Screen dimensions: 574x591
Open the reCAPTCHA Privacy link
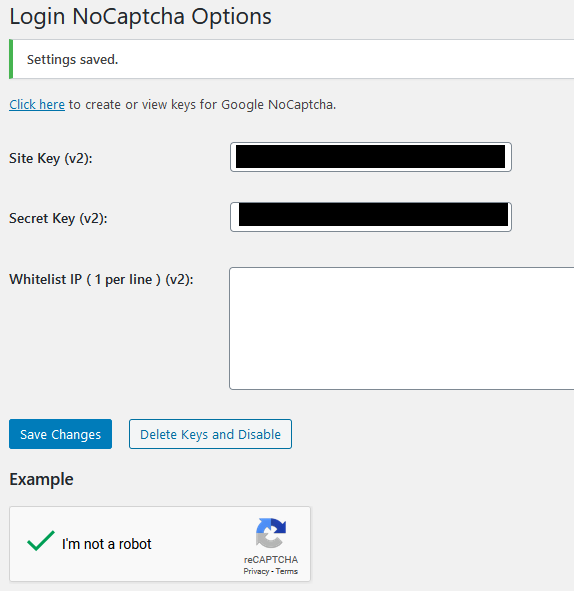[x=256, y=571]
